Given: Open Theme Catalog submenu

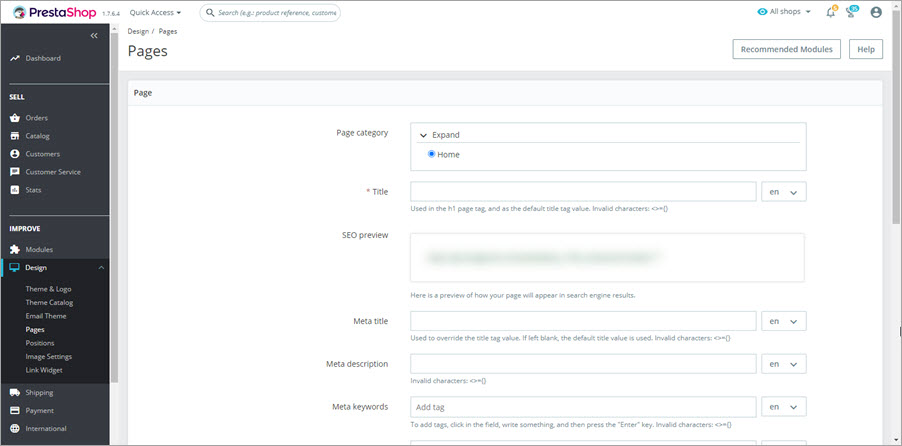Looking at the screenshot, I should [49, 303].
